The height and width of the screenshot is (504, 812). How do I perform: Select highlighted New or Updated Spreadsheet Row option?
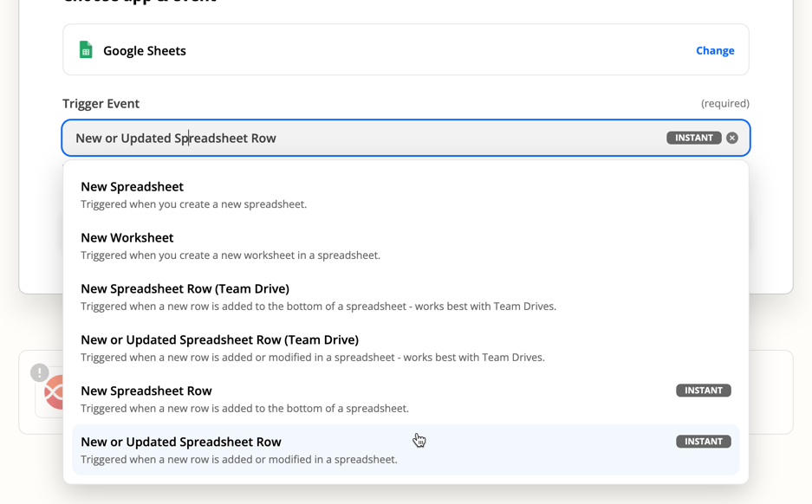(406, 449)
